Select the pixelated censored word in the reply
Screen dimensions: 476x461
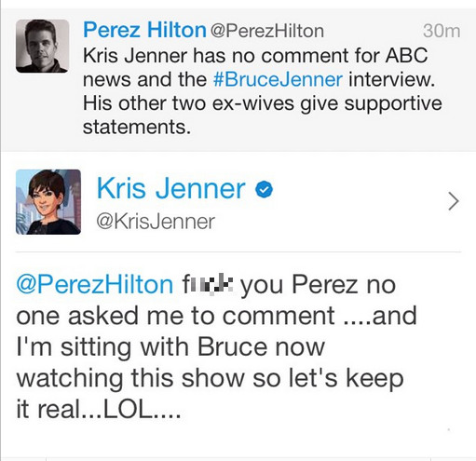[208, 283]
